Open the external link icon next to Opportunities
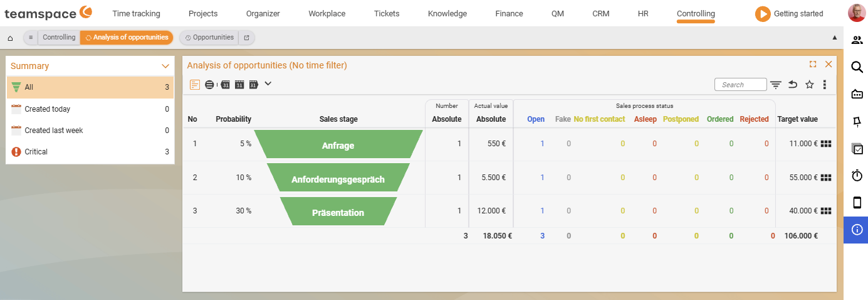 pyautogui.click(x=246, y=38)
